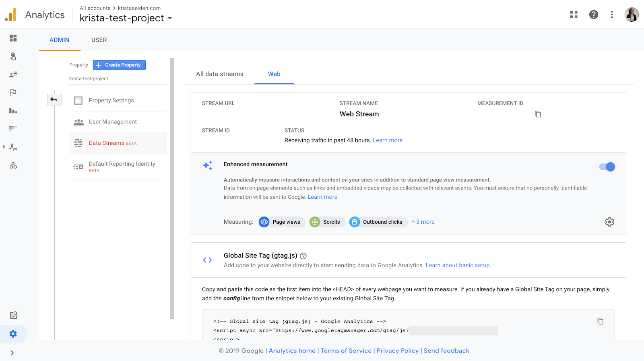Click the krista-test-project property name in Property column
Image resolution: width=644 pixels, height=361 pixels.
click(89, 78)
